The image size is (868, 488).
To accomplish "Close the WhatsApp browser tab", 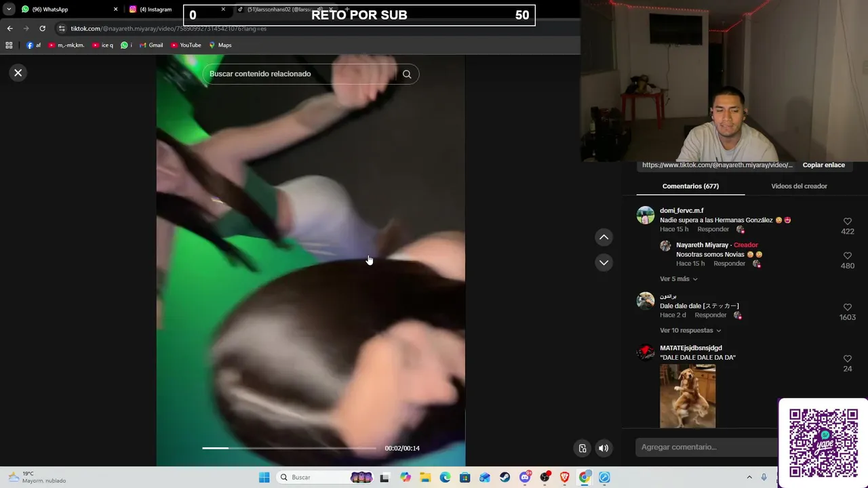I will pos(115,9).
